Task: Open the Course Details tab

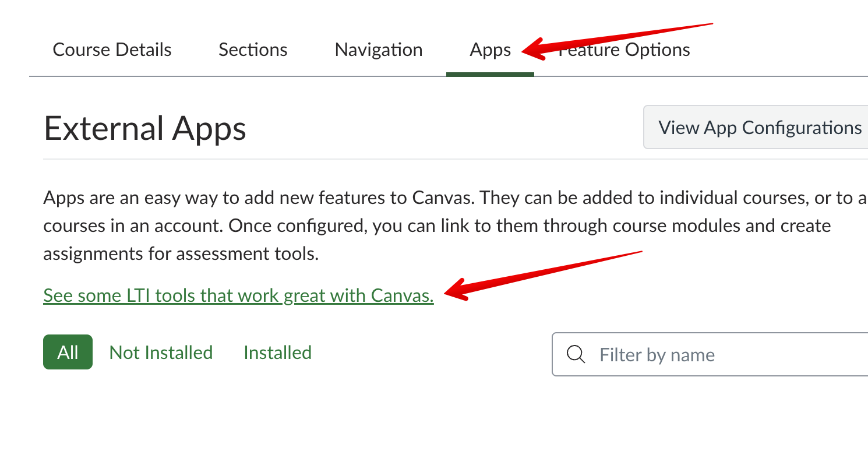Action: (112, 50)
